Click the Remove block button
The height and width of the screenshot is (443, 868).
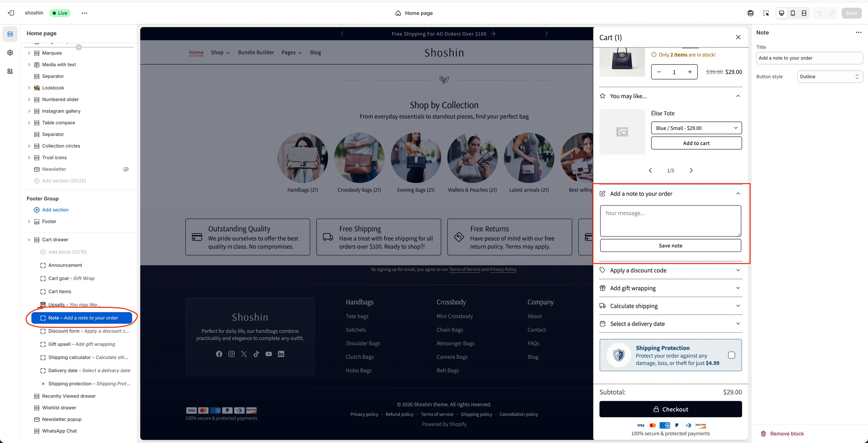click(x=782, y=433)
